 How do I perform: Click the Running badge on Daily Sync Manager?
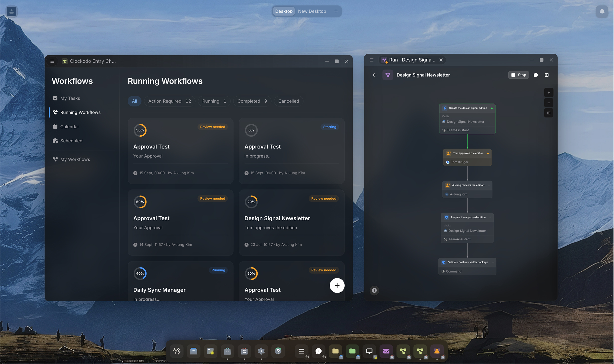(218, 270)
